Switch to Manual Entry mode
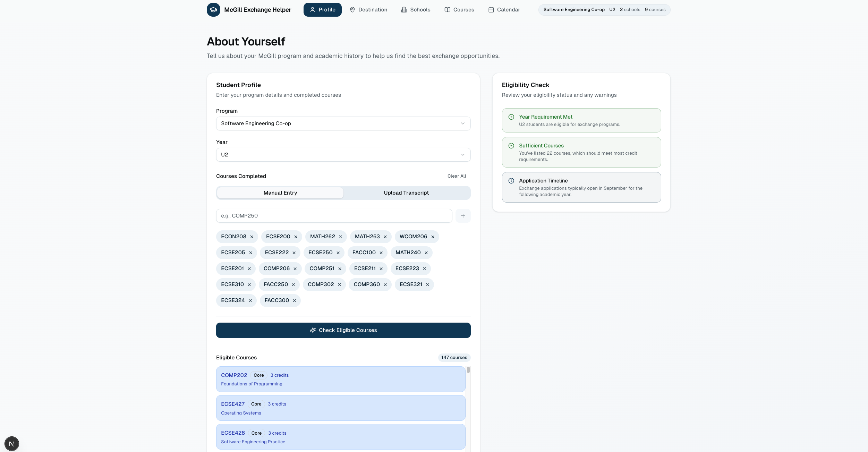Viewport: 868px width, 452px height. [x=280, y=193]
